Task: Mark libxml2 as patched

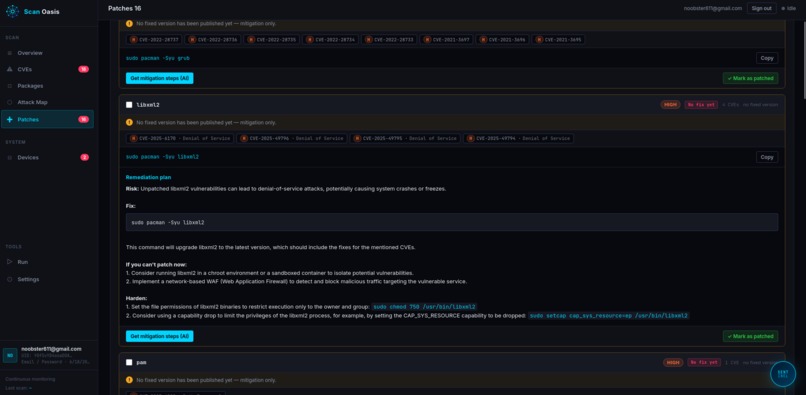Action: pyautogui.click(x=750, y=336)
